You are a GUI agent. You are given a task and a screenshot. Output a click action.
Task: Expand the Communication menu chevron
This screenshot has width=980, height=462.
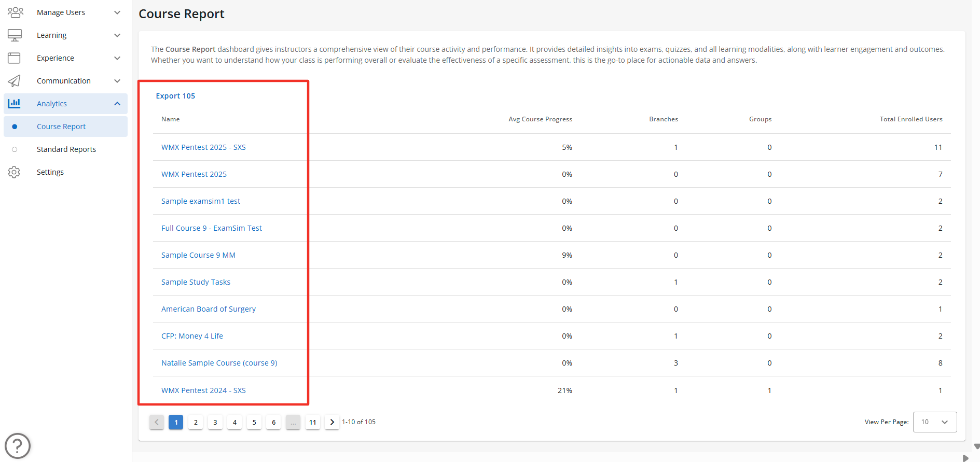117,81
